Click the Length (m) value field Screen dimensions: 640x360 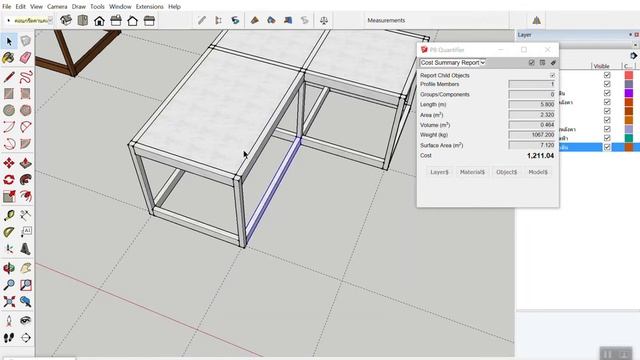532,104
